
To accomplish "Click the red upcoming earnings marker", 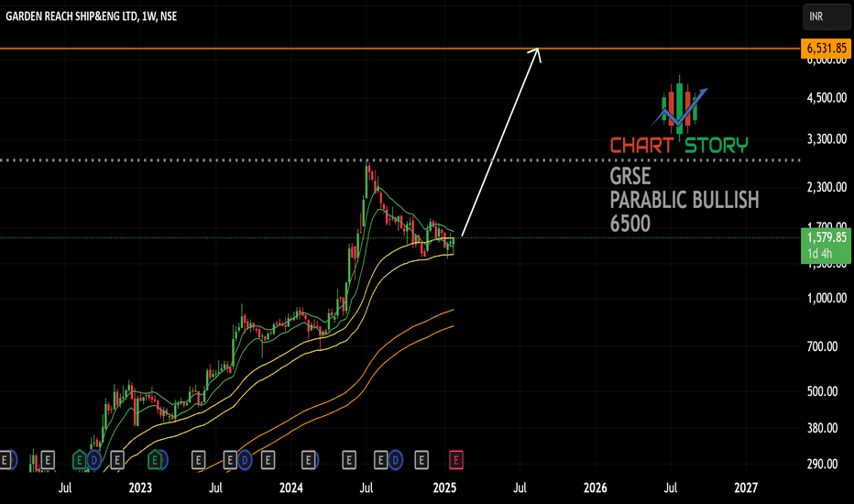I will (x=456, y=460).
